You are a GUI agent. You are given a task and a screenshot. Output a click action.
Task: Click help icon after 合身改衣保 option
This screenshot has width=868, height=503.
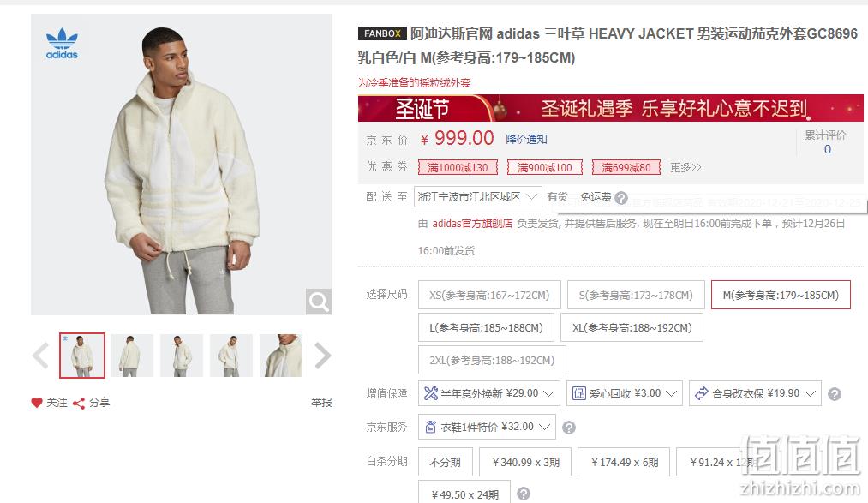(x=835, y=394)
